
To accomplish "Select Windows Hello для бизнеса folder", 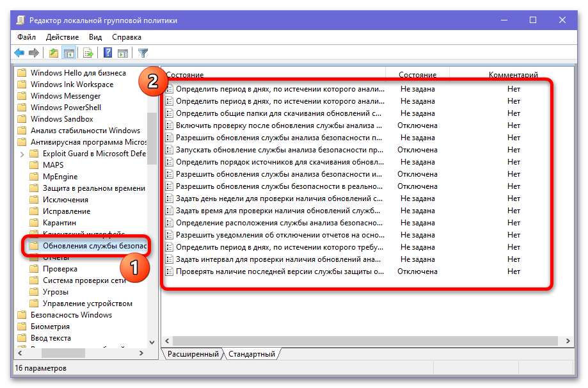I will (78, 73).
